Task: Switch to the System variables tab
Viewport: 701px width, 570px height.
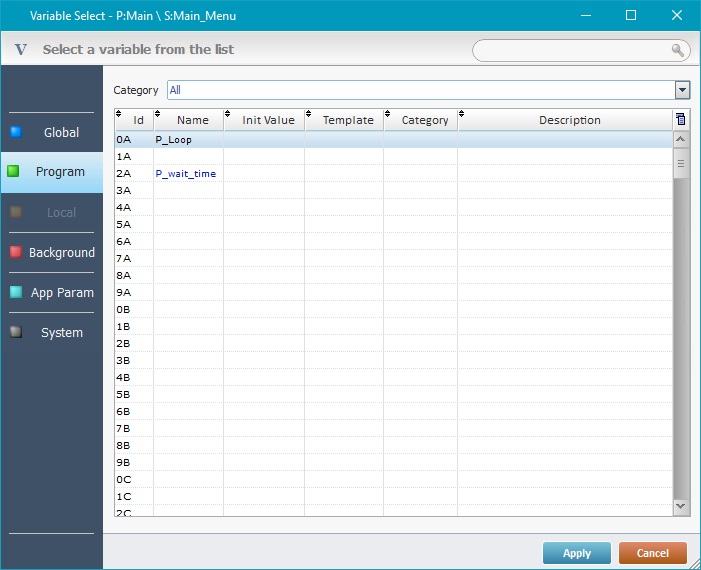Action: tap(61, 332)
